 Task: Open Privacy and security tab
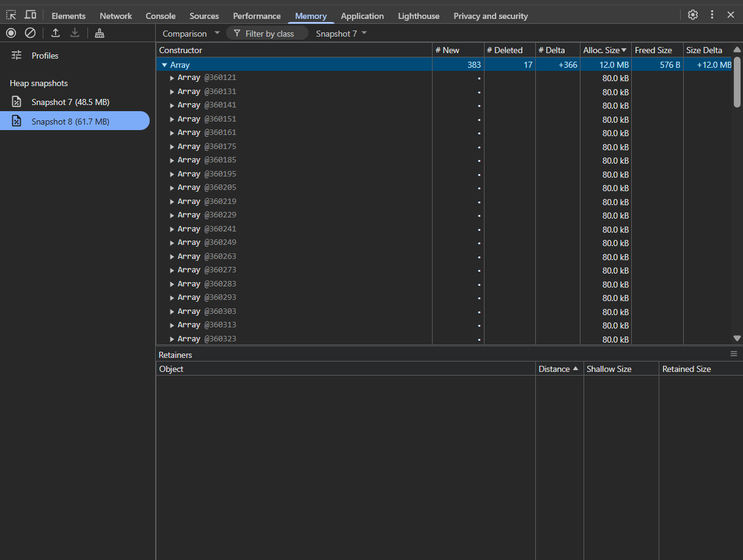point(491,16)
